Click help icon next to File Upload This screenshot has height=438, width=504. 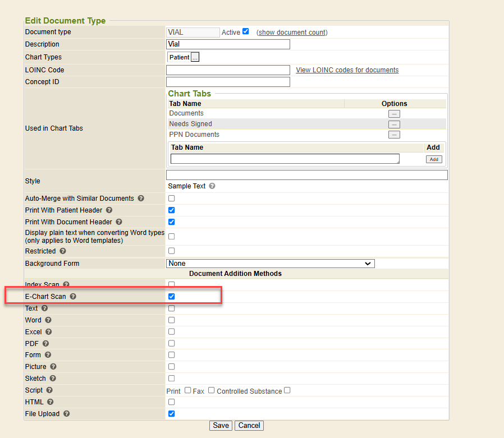click(x=67, y=414)
